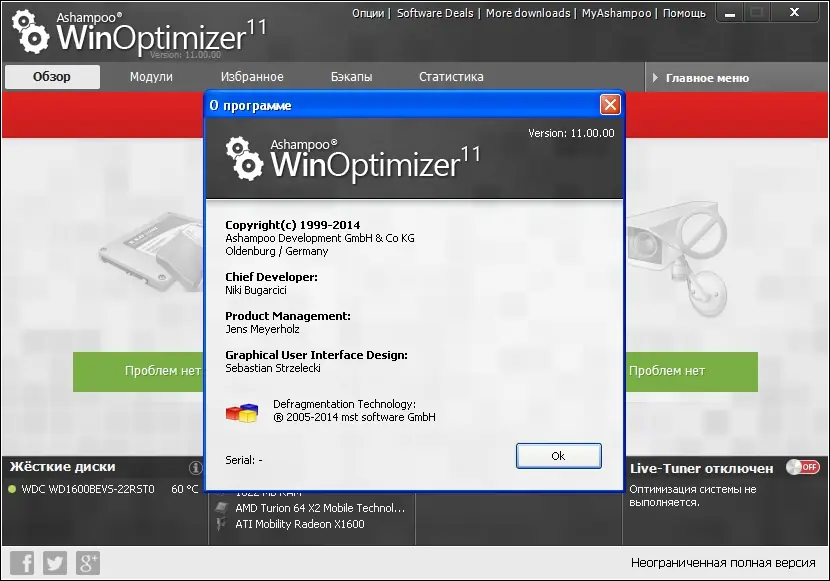Click the 'Неограниченная полная версия' text
This screenshot has width=830, height=581.
coord(723,563)
